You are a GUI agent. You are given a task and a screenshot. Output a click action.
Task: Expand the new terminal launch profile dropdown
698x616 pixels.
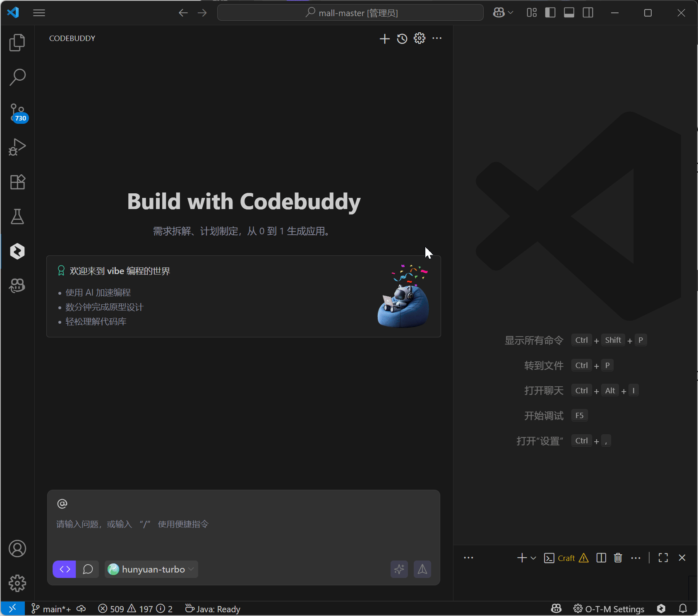[x=533, y=558]
